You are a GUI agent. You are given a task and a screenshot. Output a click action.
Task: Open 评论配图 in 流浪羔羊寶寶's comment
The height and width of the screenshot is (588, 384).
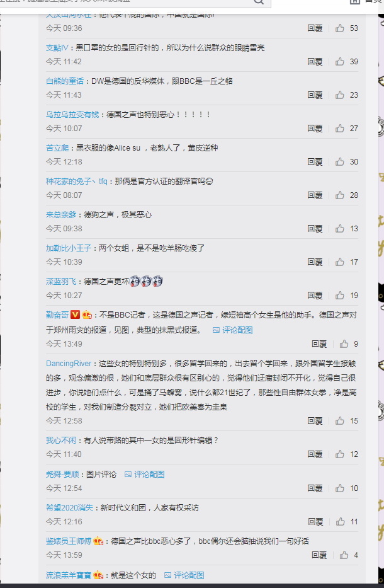(x=184, y=575)
